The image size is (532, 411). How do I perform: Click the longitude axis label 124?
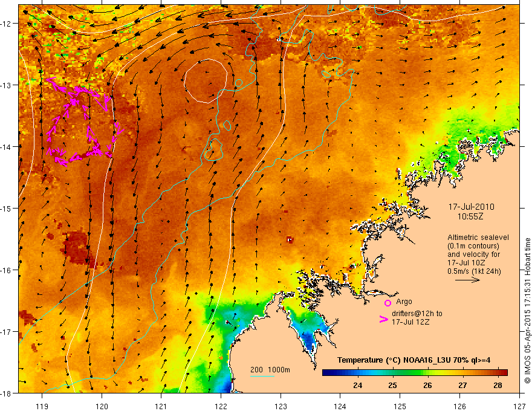(x=340, y=406)
